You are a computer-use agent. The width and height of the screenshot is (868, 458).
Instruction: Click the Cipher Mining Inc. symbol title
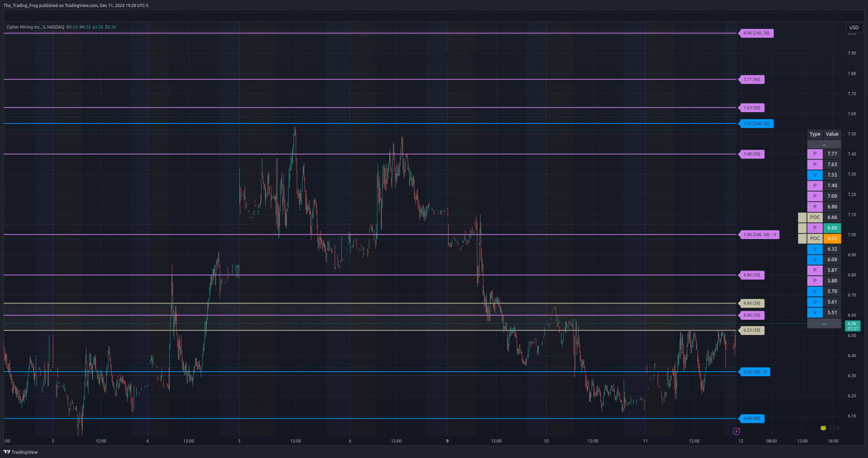click(24, 27)
